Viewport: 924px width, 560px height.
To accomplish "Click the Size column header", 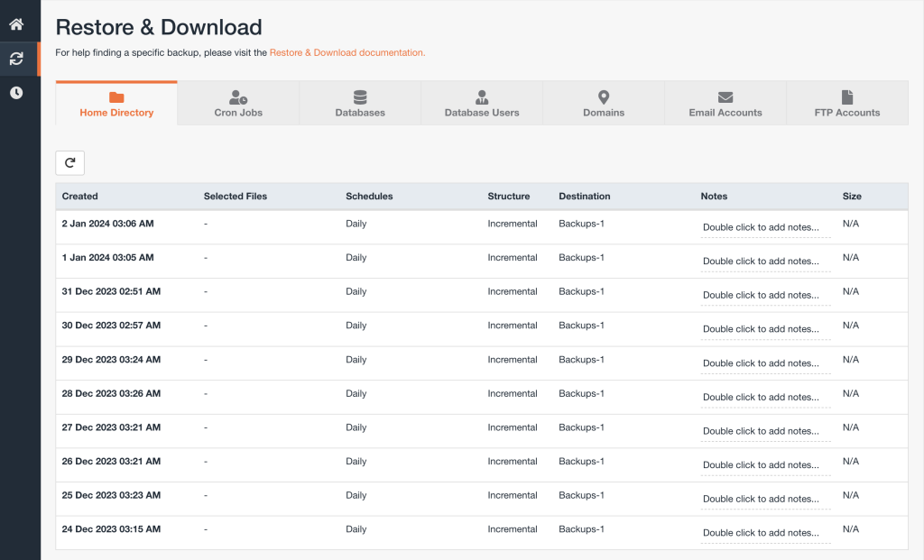I will 852,197.
